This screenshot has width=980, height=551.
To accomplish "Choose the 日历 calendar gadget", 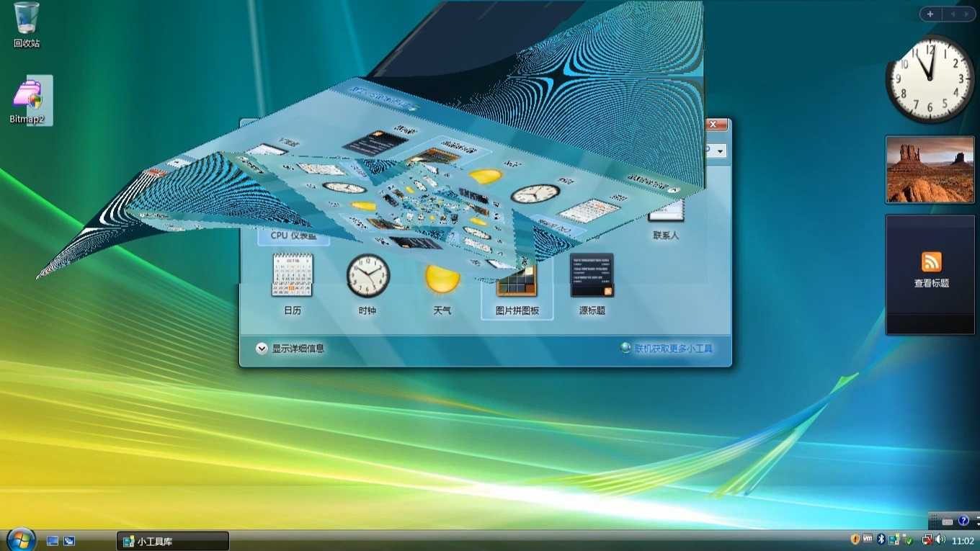I will (x=293, y=285).
